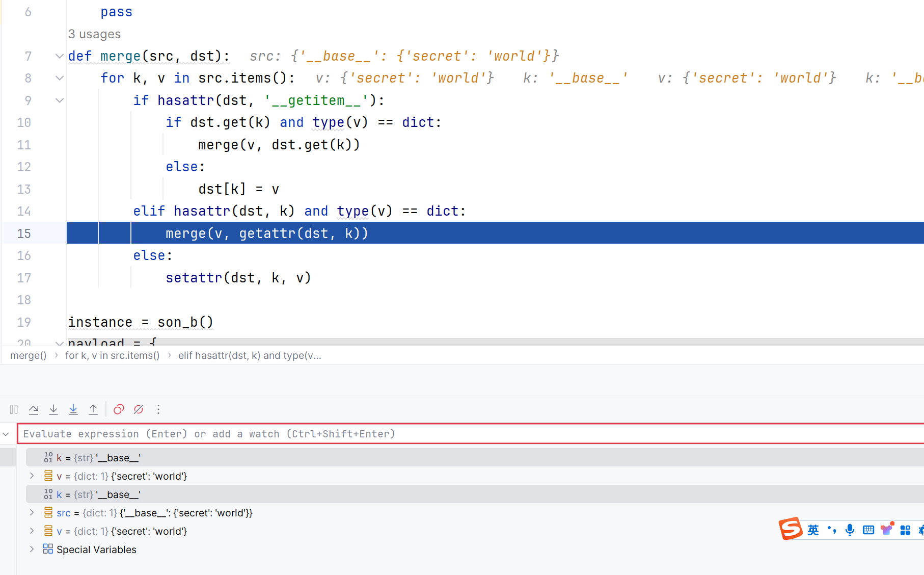924x575 pixels.
Task: Collapse the merge function fold arrow
Action: (60, 56)
